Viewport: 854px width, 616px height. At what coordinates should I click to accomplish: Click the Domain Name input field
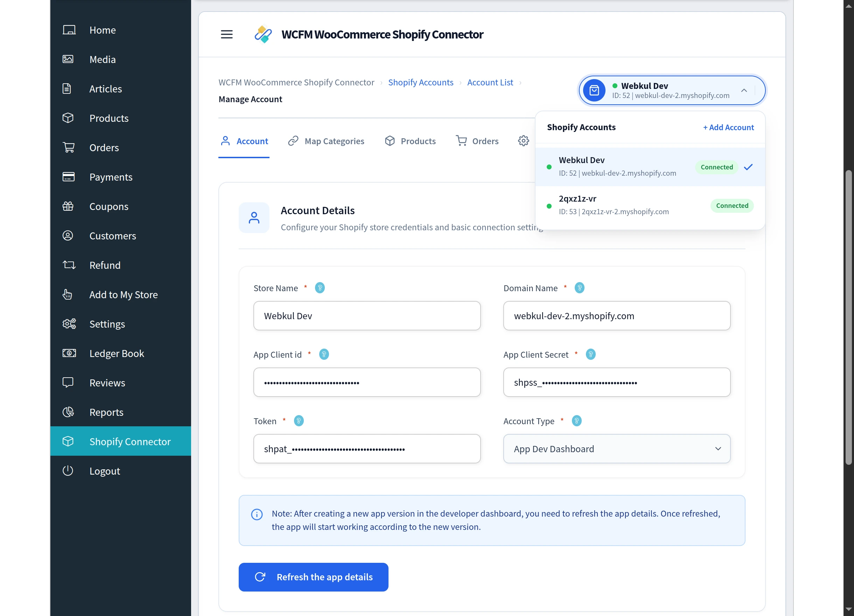pos(617,316)
